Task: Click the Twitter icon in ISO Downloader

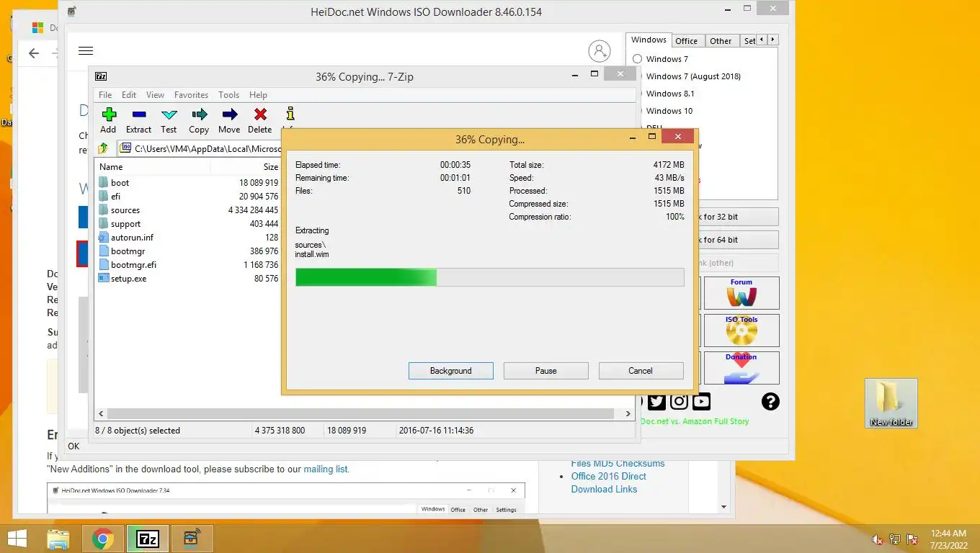Action: (656, 402)
